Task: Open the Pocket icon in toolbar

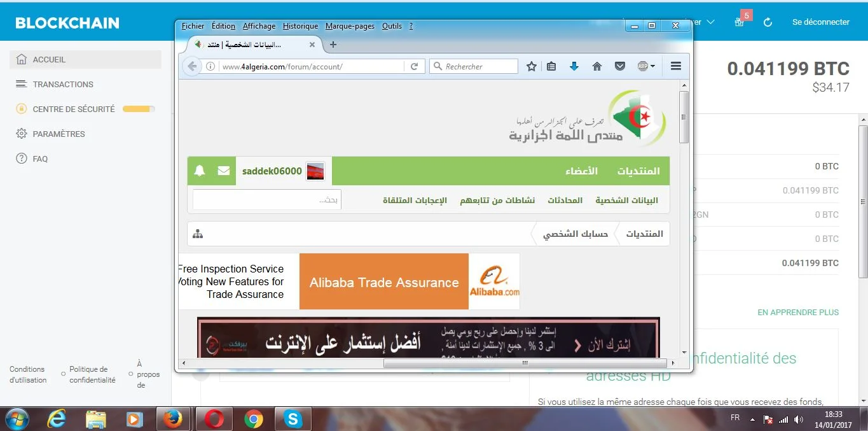Action: click(619, 66)
